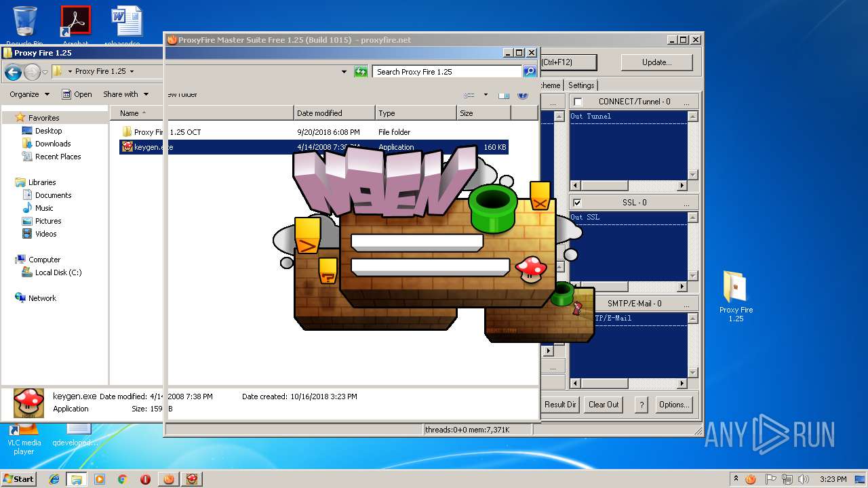Expand the view options dropdown arrow
Image resolution: width=868 pixels, height=488 pixels.
(x=486, y=94)
